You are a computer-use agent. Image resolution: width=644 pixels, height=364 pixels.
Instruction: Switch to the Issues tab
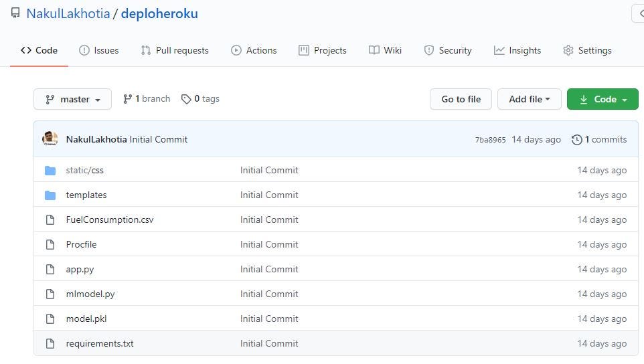pos(98,50)
